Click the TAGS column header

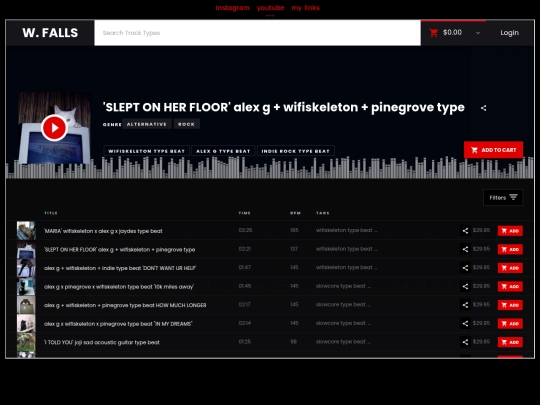click(323, 213)
